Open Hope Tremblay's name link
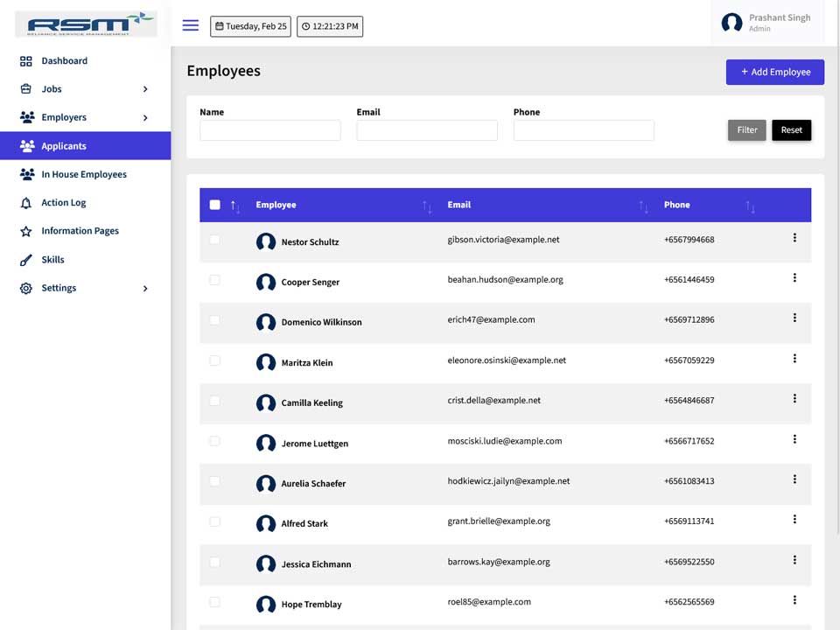Screen dimensions: 840x630 311,605
